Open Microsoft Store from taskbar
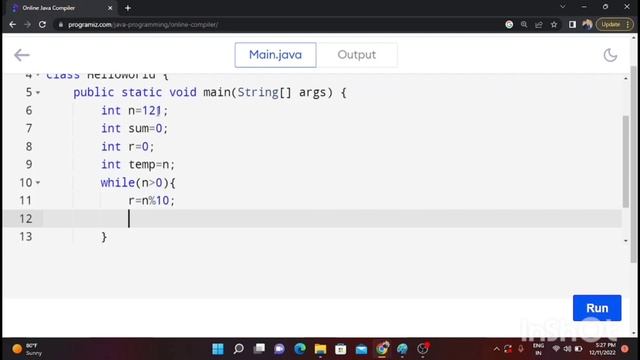The image size is (640, 360). pos(341,349)
